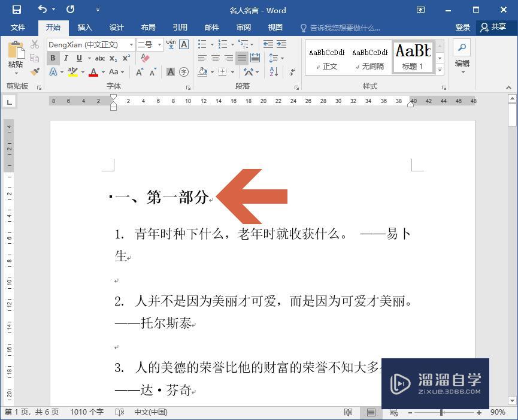Save the document with the floppy icon
Screen dimensions: 518x420
[x=17, y=10]
